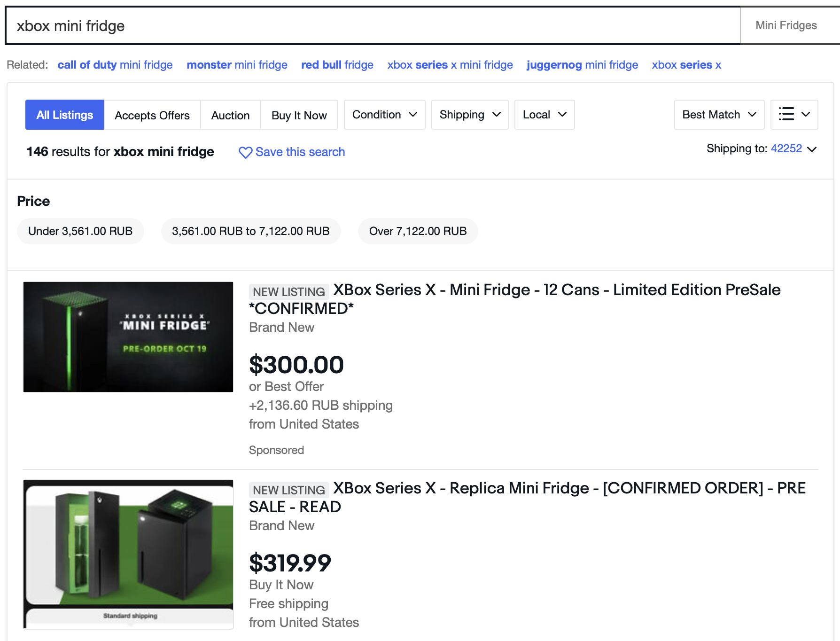Image resolution: width=840 pixels, height=641 pixels.
Task: Open the $300 Mini Fridge pre-order thumbnail
Action: [128, 337]
